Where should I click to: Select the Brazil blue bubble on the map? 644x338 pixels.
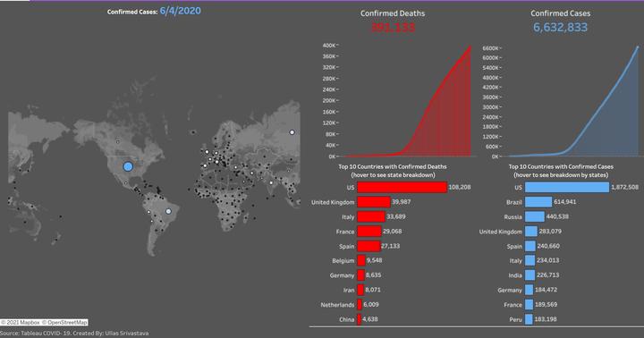(x=168, y=212)
